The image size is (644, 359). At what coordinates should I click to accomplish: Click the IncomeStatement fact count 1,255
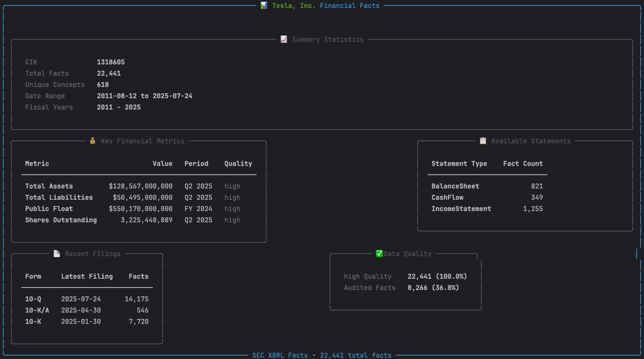pyautogui.click(x=533, y=209)
